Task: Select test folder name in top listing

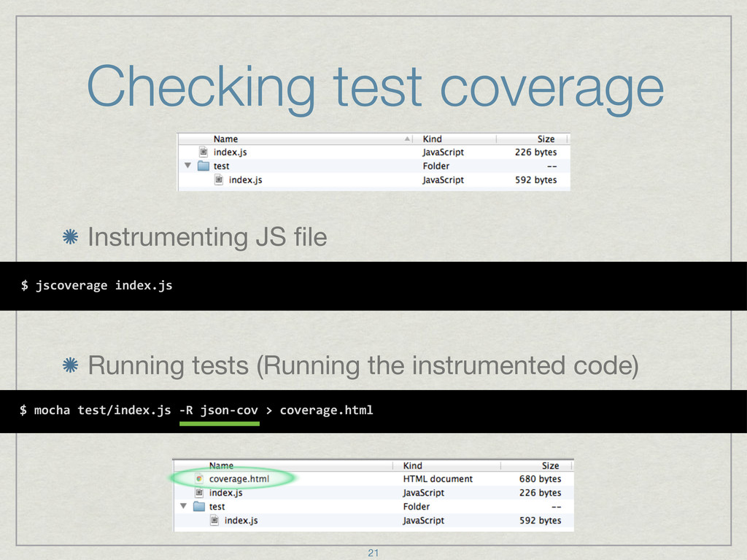Action: tap(221, 166)
